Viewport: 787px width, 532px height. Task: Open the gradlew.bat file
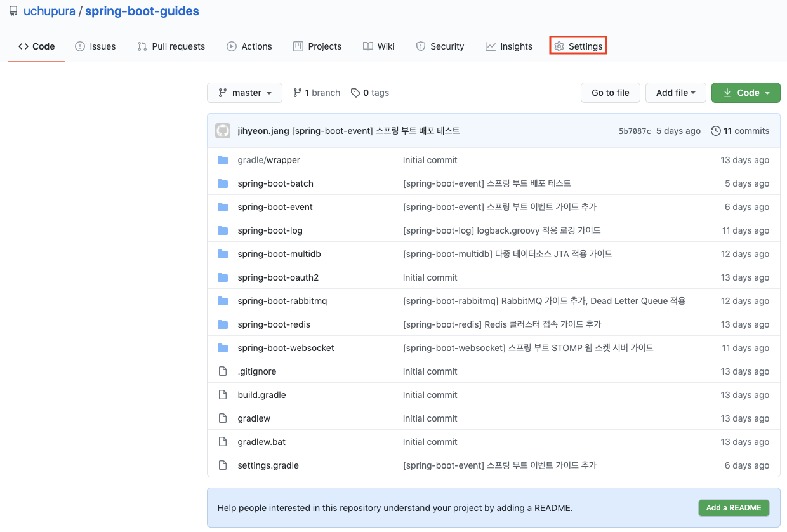[262, 442]
